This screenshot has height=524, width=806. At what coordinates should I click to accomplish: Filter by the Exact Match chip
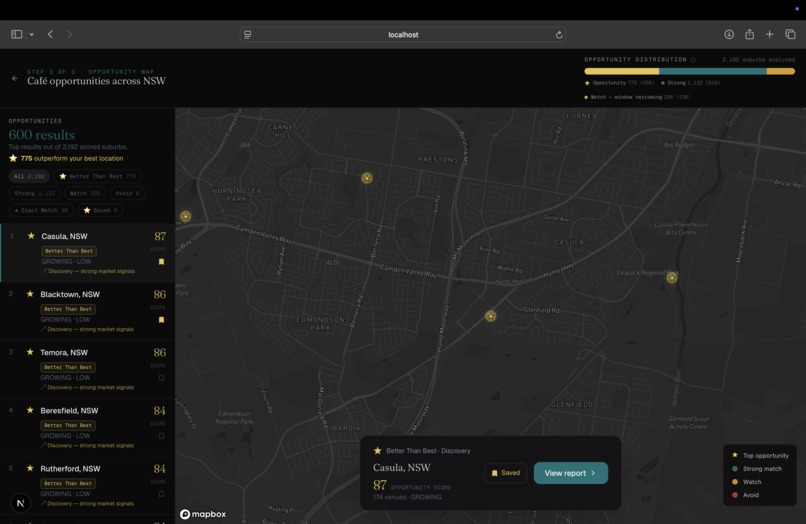41,210
